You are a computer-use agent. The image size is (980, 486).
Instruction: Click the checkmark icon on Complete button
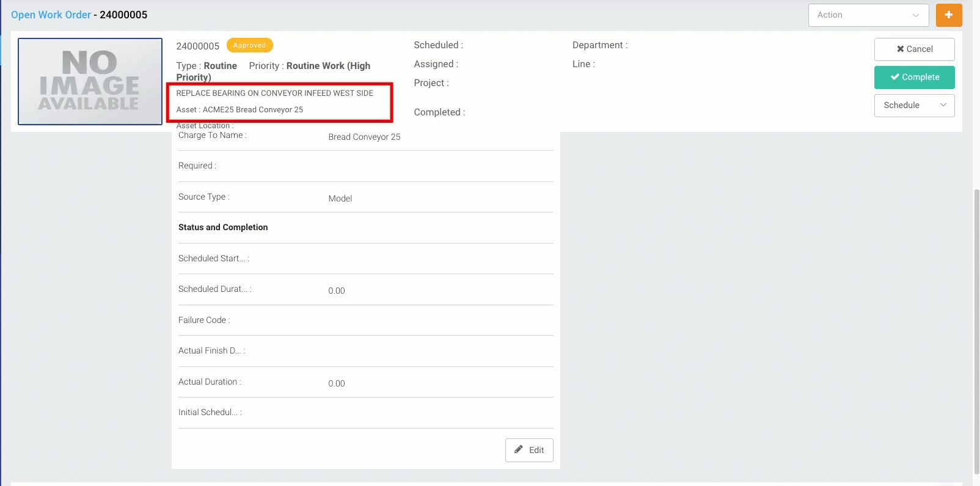[x=895, y=77]
